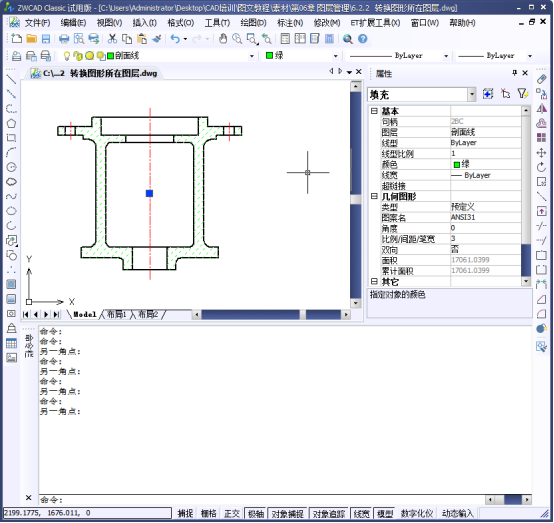Switch to the 布局1 layout tab
The image size is (554, 523).
click(117, 315)
